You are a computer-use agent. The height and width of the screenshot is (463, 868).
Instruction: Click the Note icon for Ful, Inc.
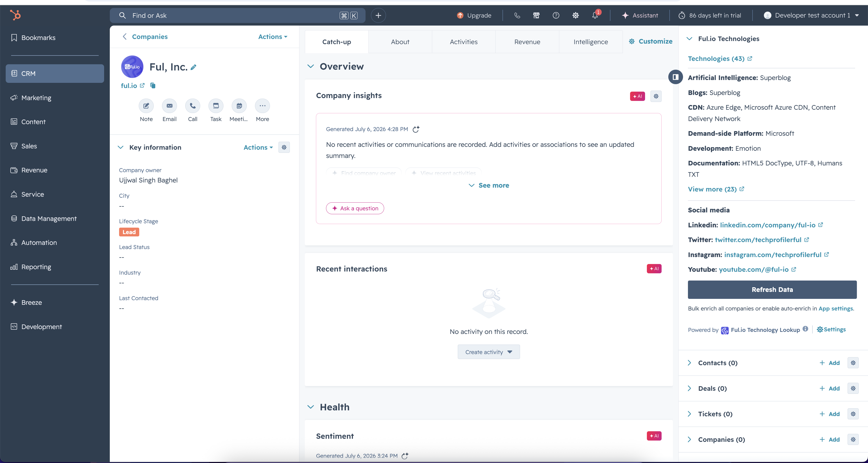(x=146, y=106)
